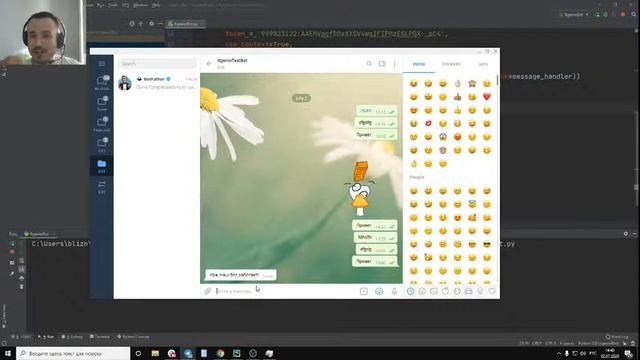Show recent emoji via clock icon

tap(410, 291)
